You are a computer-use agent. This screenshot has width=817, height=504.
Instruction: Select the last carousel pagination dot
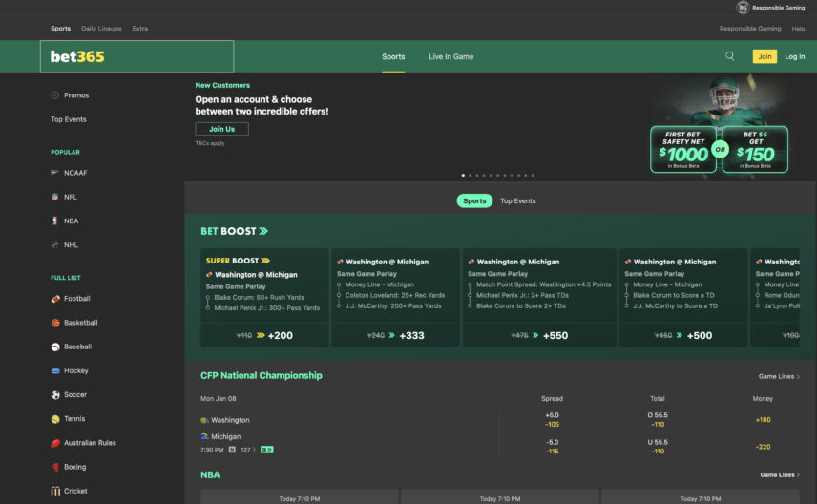coord(533,175)
